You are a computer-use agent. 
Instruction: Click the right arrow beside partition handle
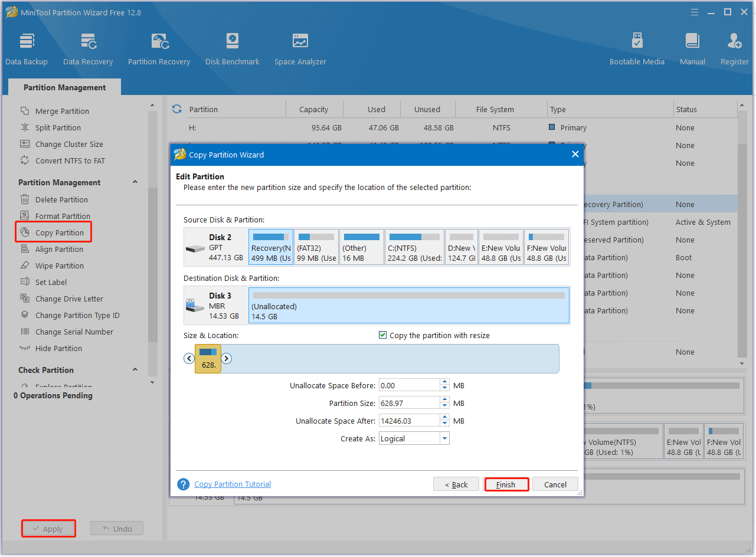coord(227,358)
